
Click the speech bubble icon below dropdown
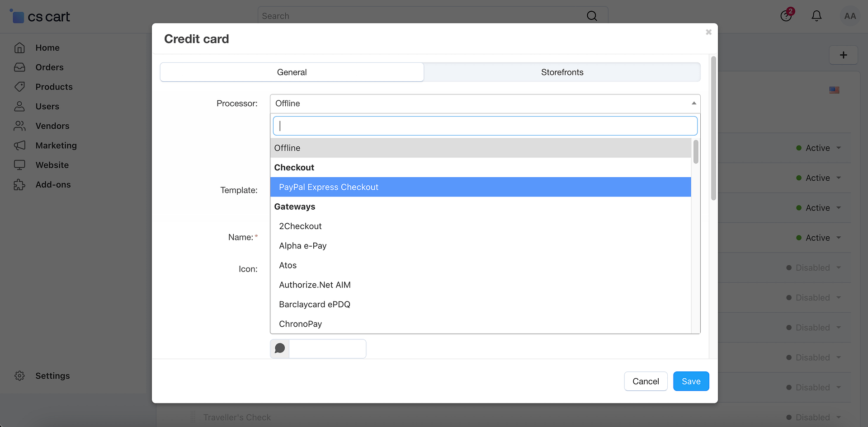[x=280, y=348]
